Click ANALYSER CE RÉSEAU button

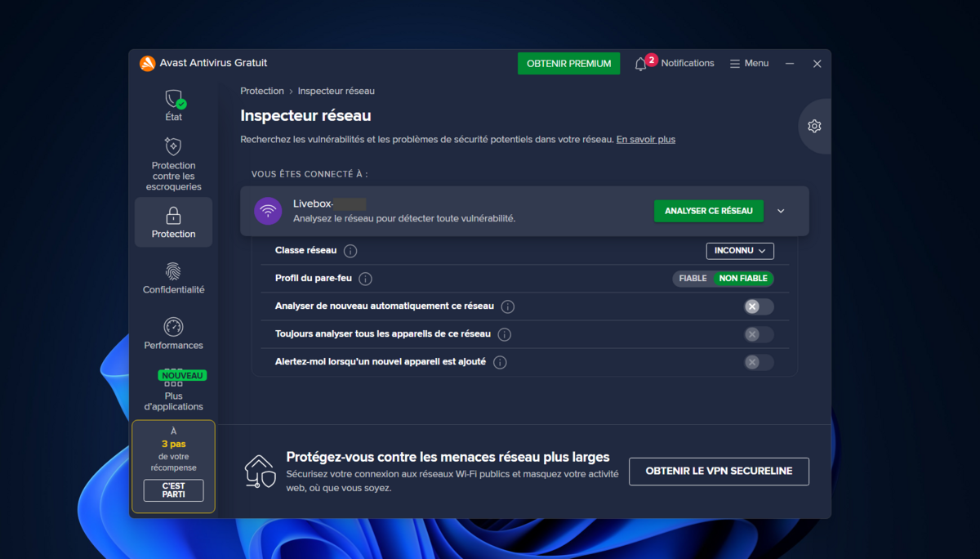coord(709,211)
